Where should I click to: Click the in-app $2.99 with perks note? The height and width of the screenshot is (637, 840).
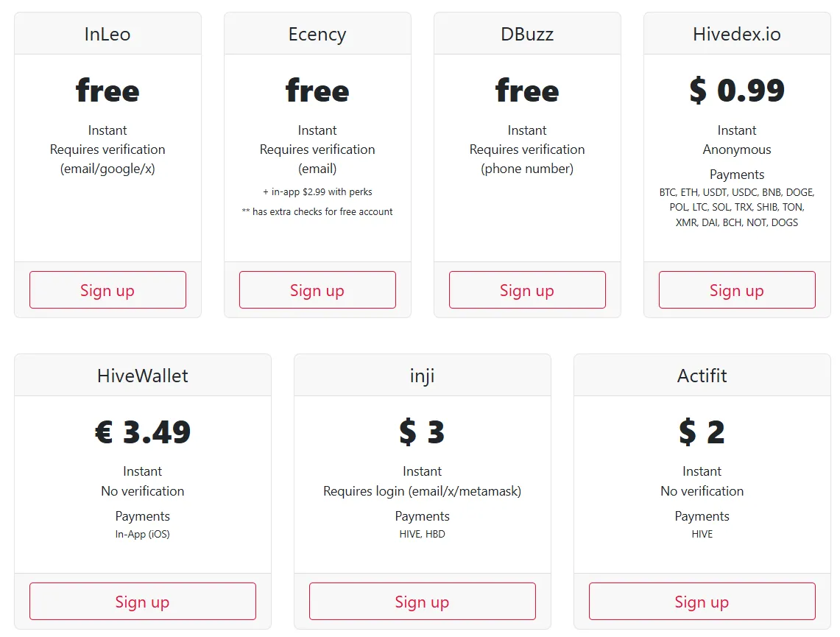click(318, 191)
